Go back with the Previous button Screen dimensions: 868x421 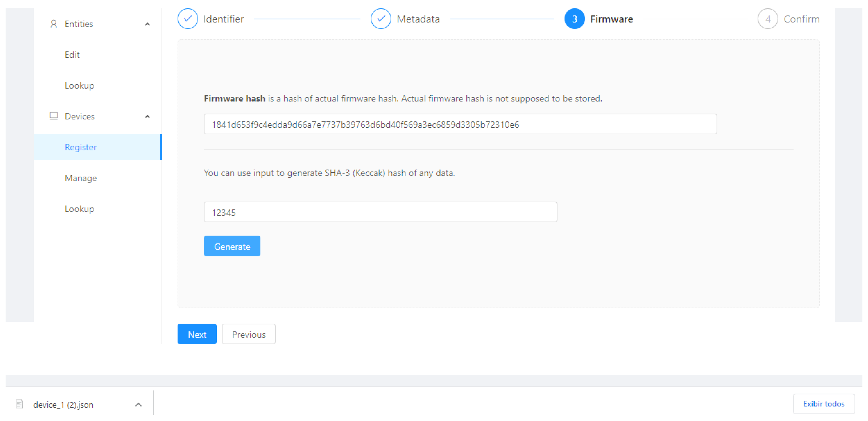point(248,334)
